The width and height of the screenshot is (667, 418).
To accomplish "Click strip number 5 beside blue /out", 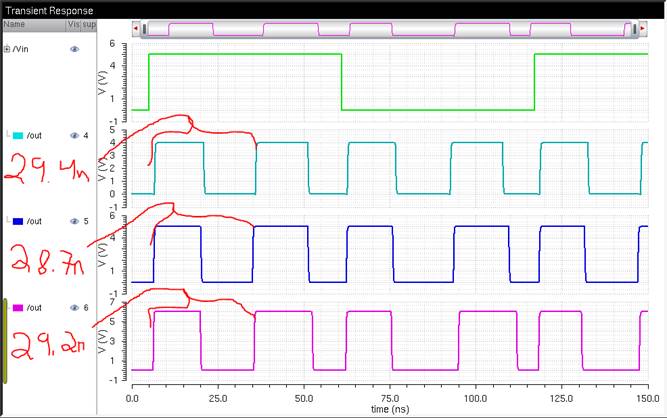I will point(86,222).
